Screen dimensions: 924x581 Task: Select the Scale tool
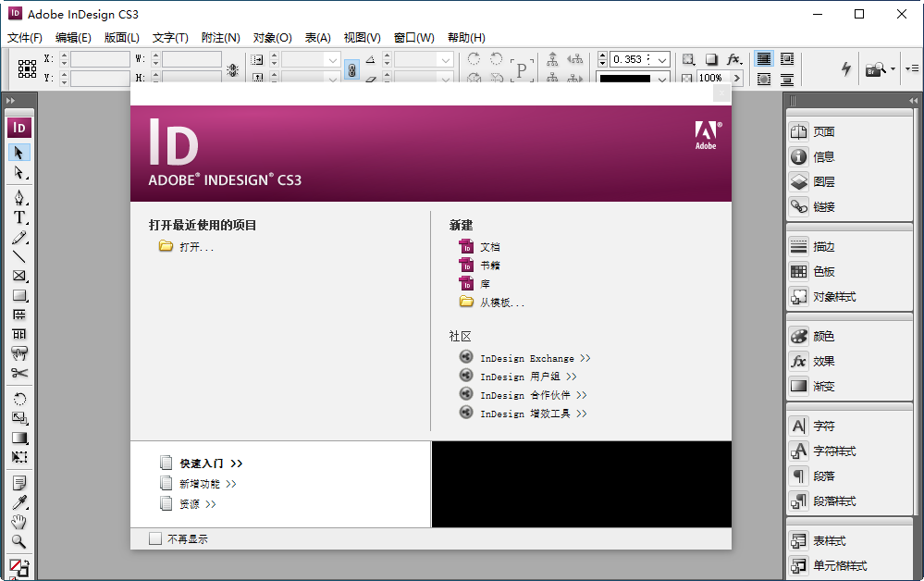pos(18,418)
